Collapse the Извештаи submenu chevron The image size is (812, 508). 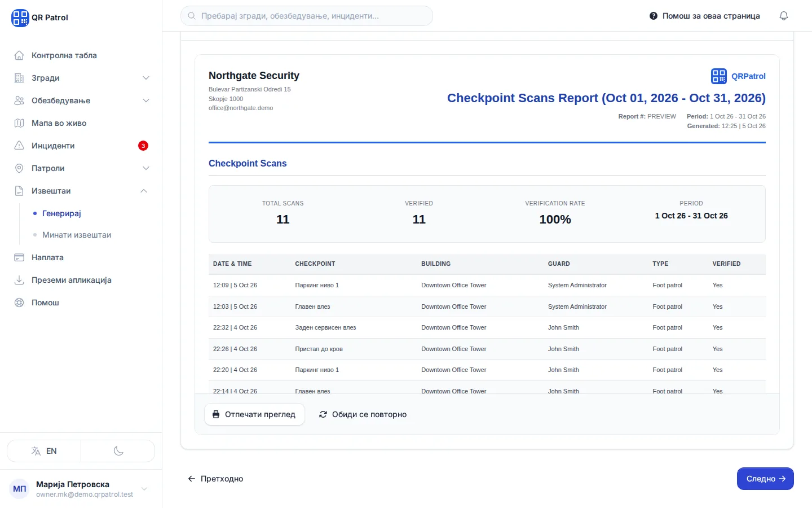pos(144,191)
